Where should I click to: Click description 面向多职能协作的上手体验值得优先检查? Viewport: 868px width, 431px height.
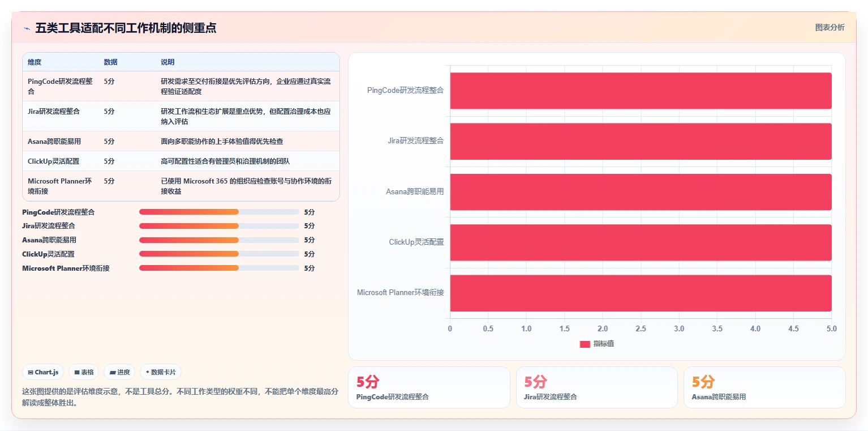click(x=222, y=142)
